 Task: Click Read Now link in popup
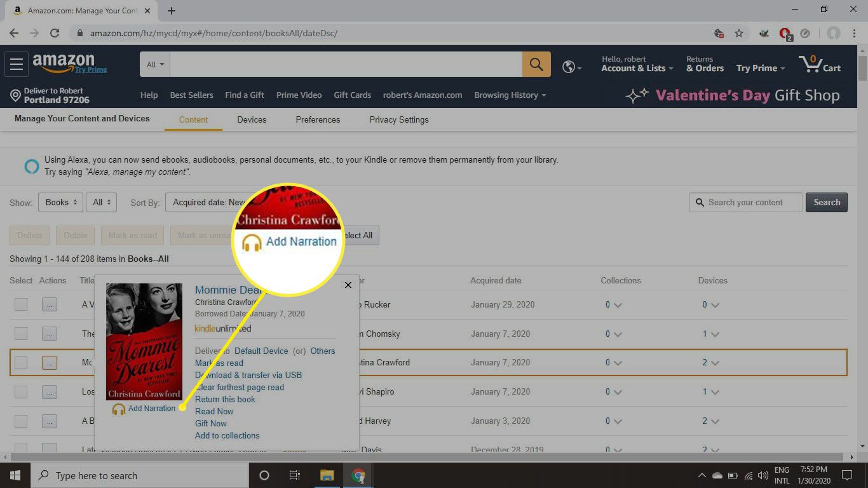pos(214,411)
